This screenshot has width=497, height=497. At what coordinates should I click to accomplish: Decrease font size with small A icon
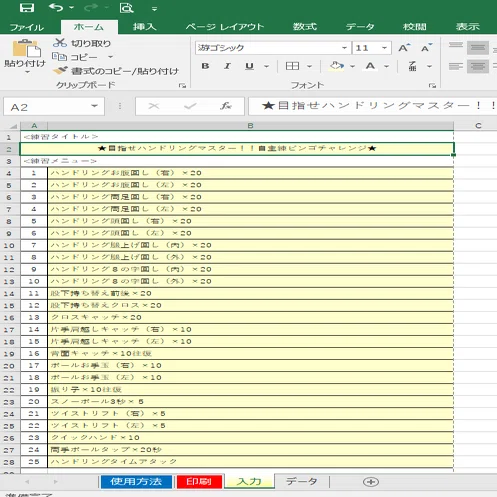tap(426, 48)
